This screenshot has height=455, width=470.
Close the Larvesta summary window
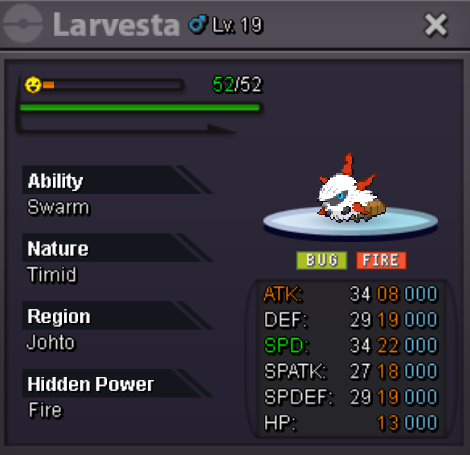coord(435,24)
